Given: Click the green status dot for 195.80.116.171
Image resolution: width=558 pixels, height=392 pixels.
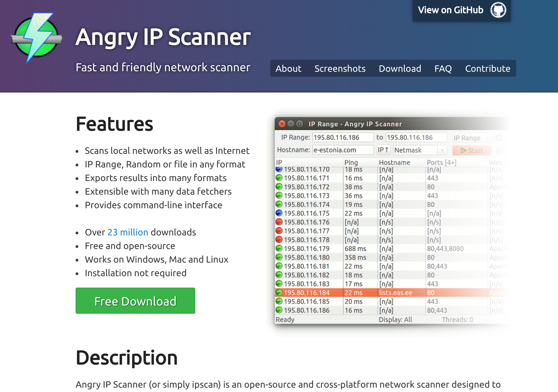Looking at the screenshot, I should pos(279,178).
